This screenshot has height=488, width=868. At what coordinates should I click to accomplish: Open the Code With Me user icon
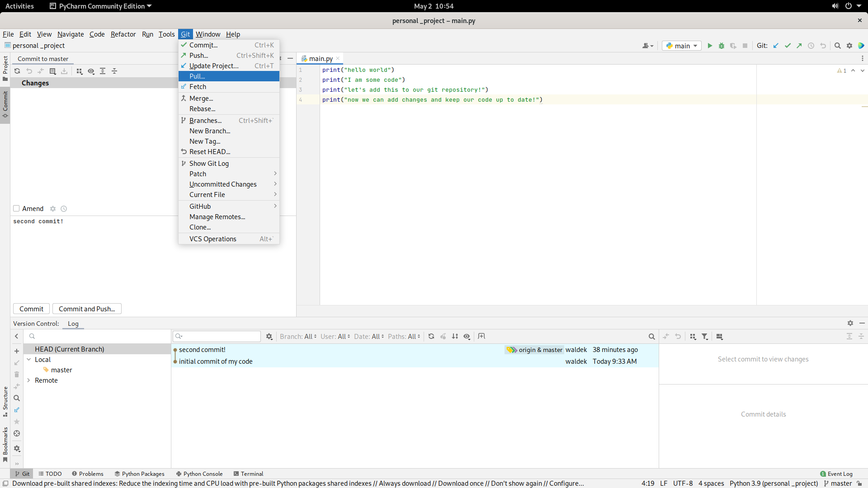click(x=648, y=46)
